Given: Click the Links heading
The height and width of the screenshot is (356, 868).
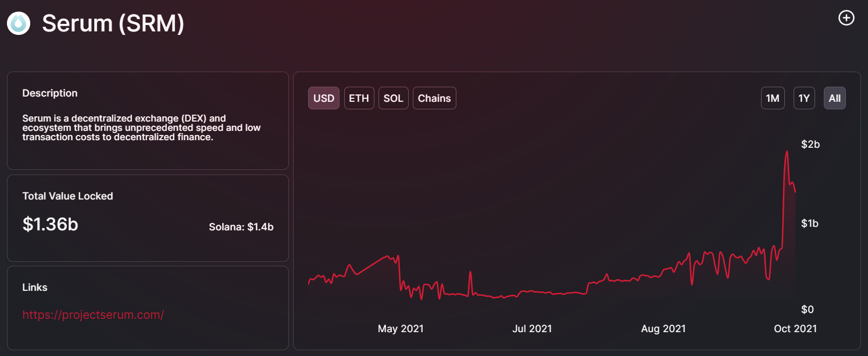Looking at the screenshot, I should coord(35,287).
